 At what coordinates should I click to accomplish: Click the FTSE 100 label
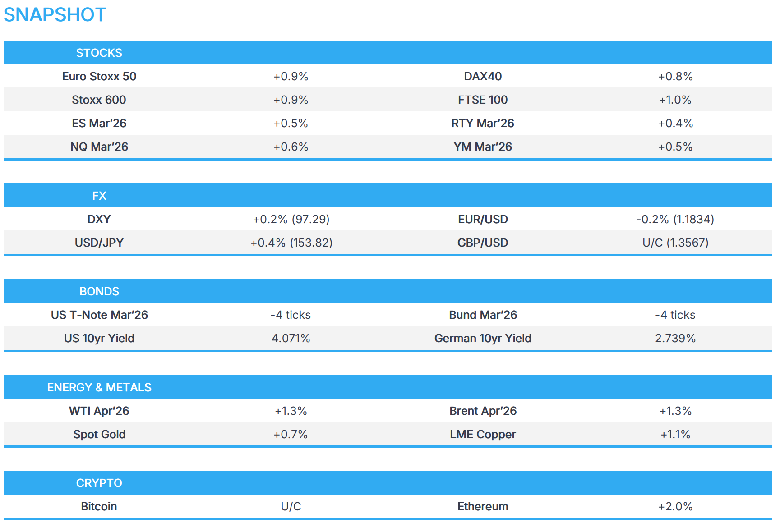tap(482, 100)
